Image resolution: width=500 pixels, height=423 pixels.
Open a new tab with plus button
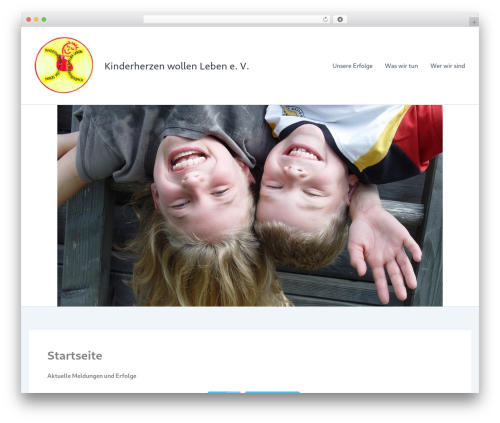(x=474, y=22)
